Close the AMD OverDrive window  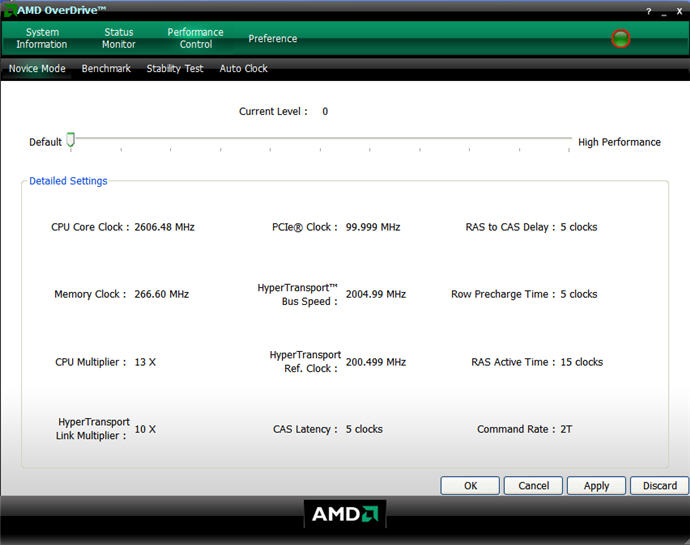[x=679, y=11]
